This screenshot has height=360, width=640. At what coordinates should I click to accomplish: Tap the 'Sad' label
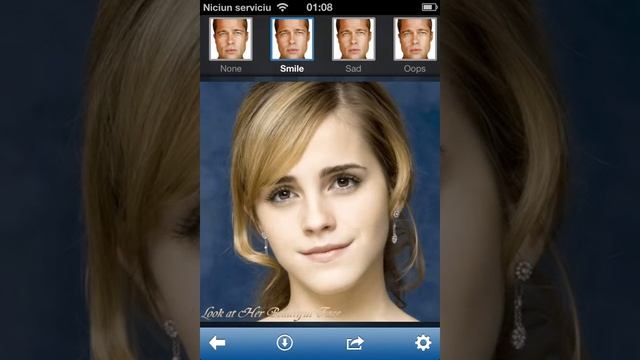[353, 69]
